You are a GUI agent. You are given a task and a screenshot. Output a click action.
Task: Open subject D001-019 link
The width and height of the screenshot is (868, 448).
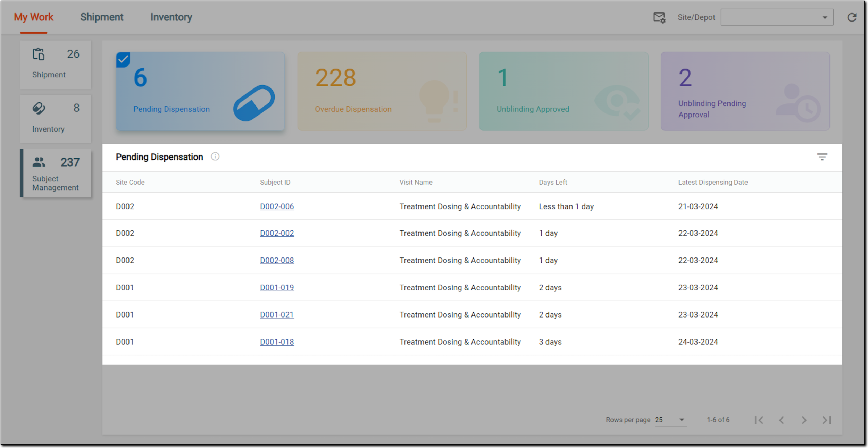click(277, 288)
